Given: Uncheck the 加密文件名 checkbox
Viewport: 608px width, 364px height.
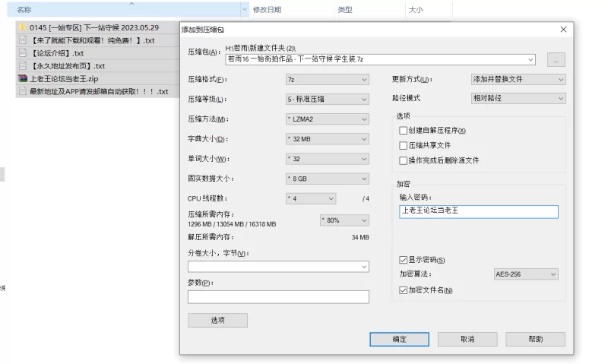Looking at the screenshot, I should click(404, 290).
